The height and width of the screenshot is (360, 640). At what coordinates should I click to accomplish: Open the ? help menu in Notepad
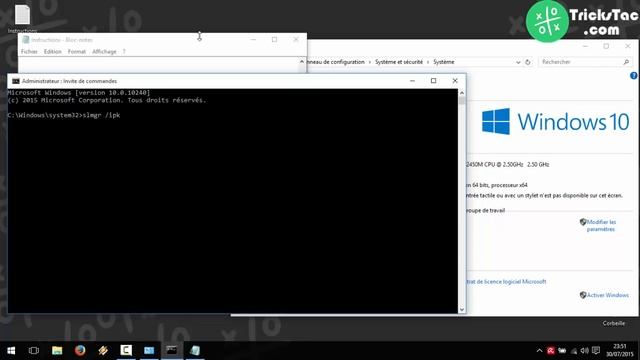124,51
